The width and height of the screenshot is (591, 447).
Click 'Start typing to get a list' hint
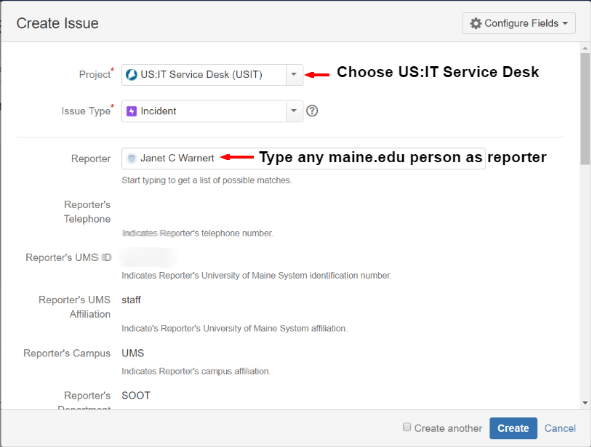pos(207,180)
